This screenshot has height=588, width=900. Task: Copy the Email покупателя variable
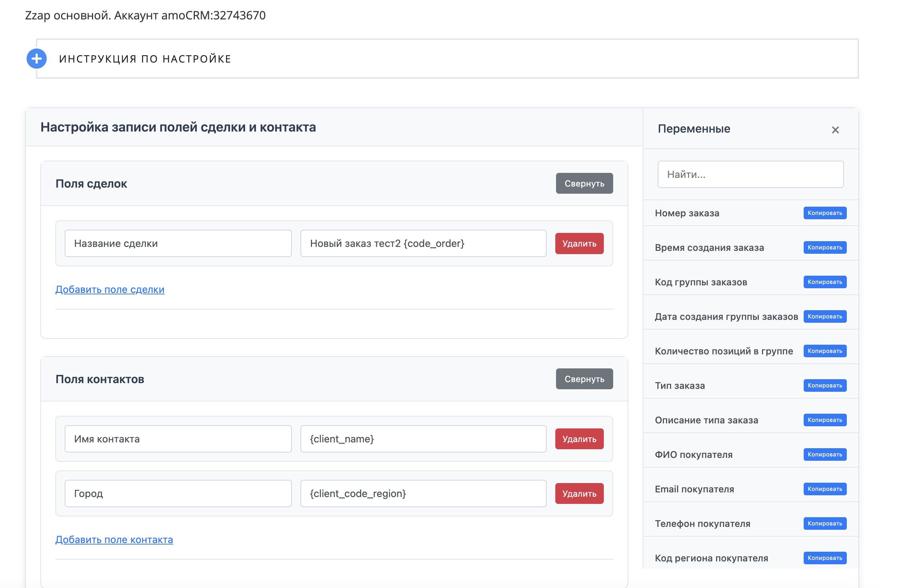coord(825,489)
